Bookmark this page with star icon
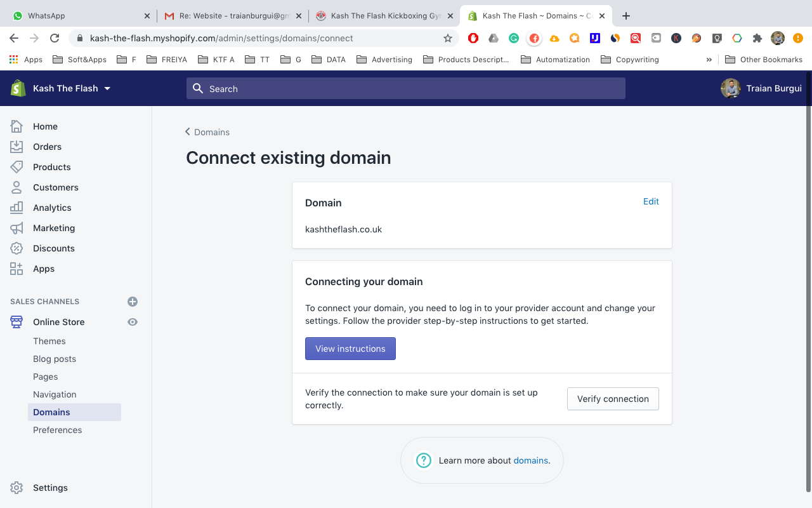The image size is (812, 508). pyautogui.click(x=448, y=38)
